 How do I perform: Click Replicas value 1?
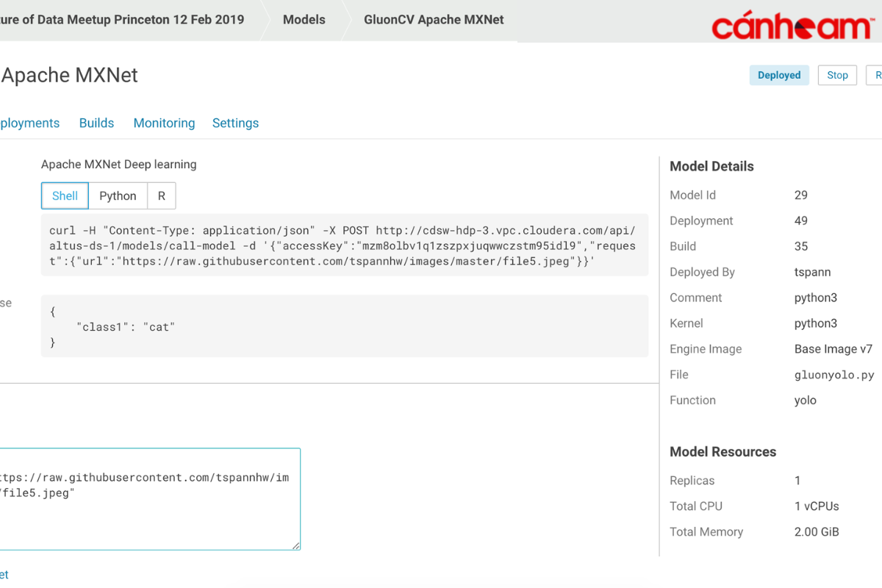(797, 481)
